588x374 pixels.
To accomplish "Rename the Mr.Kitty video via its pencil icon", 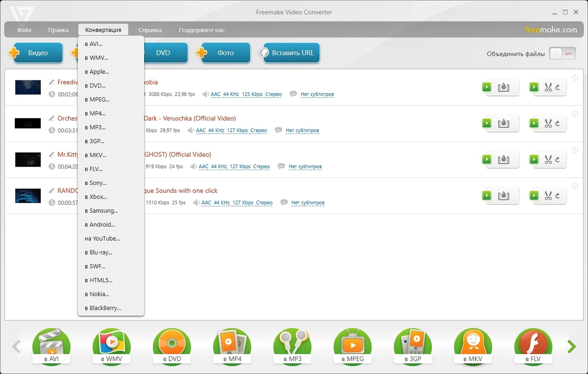I will coord(52,154).
